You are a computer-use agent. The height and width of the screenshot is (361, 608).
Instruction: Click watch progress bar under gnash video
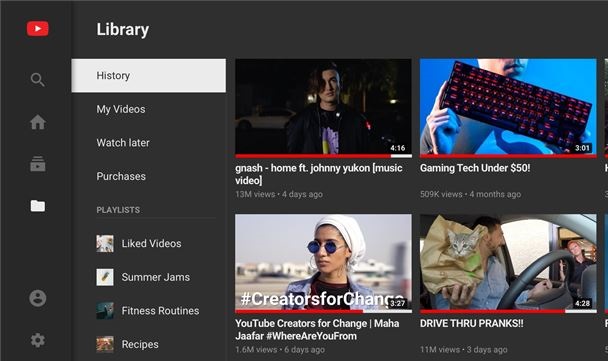click(323, 156)
